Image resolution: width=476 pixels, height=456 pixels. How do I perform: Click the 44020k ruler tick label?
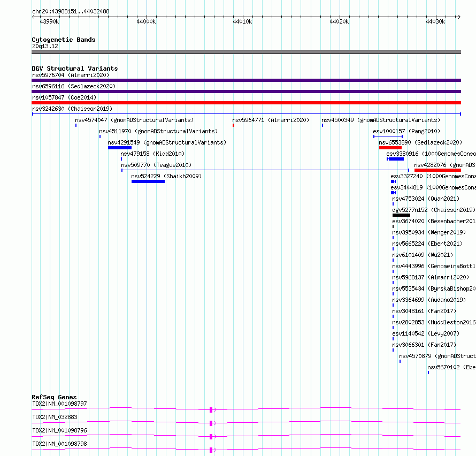[x=339, y=21]
